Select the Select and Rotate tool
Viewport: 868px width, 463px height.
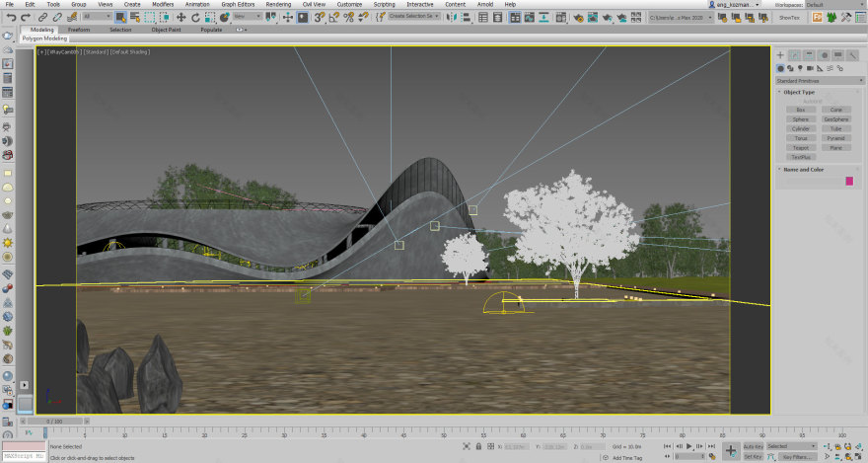coord(195,17)
